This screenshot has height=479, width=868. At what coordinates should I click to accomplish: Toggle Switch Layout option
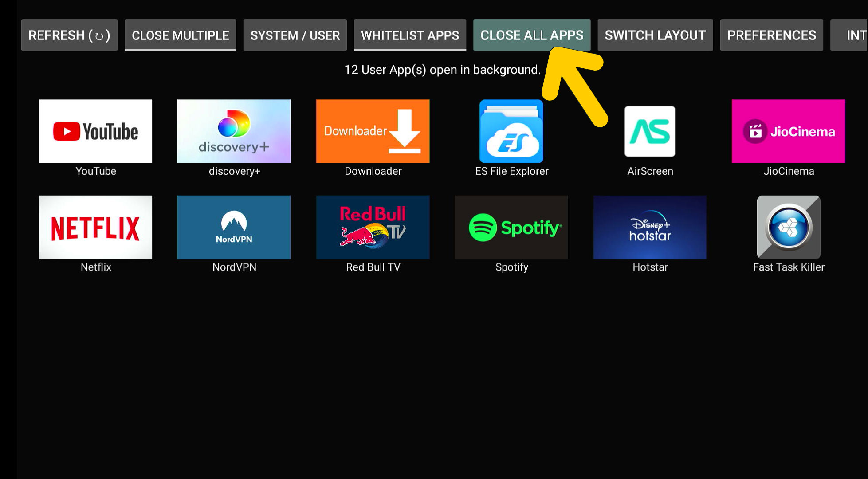655,35
